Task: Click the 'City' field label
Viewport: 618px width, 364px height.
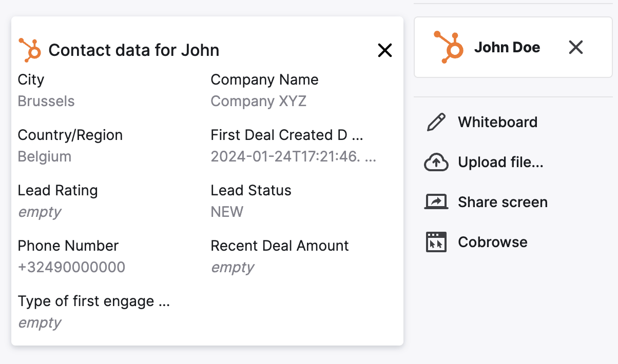Action: (x=31, y=80)
